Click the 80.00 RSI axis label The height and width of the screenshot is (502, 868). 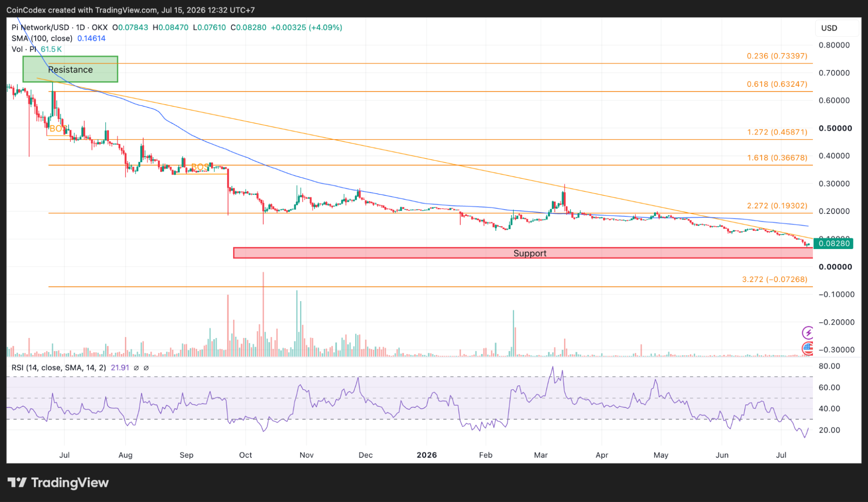[829, 366]
